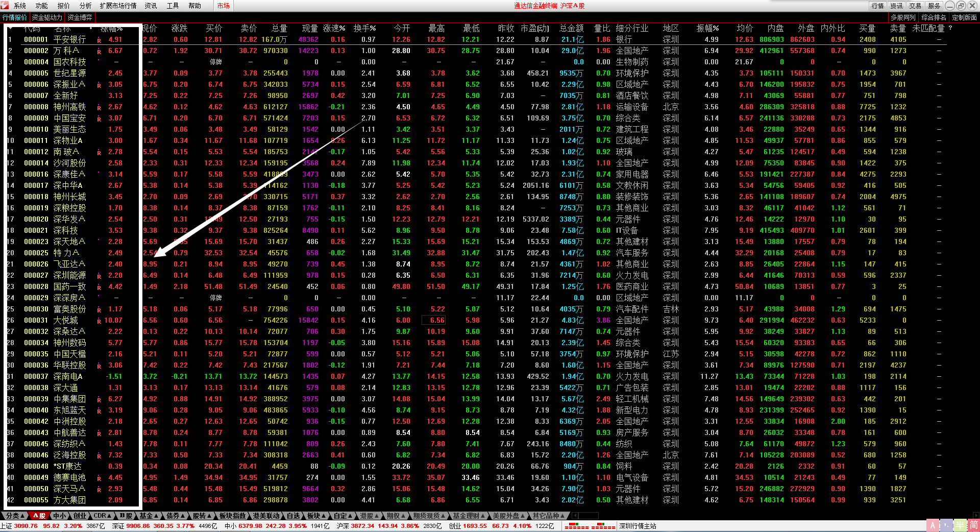
Task: Open the 多股同列 view
Action: click(x=903, y=17)
